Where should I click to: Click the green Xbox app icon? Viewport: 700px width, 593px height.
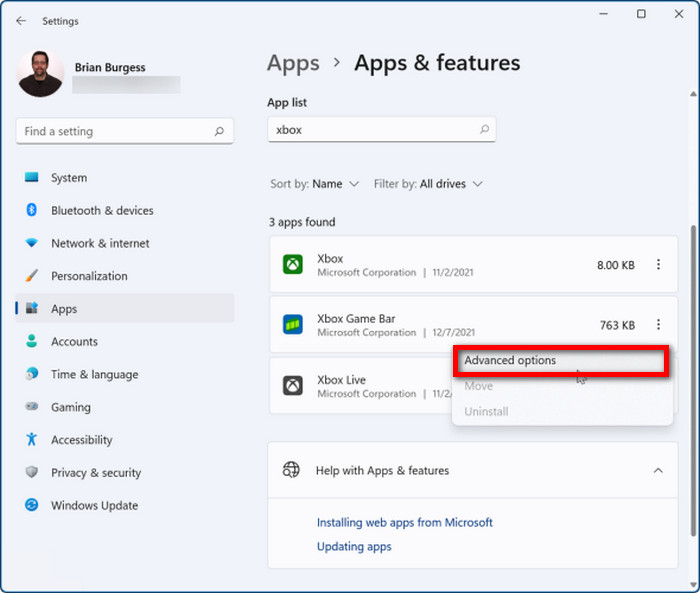pos(293,264)
